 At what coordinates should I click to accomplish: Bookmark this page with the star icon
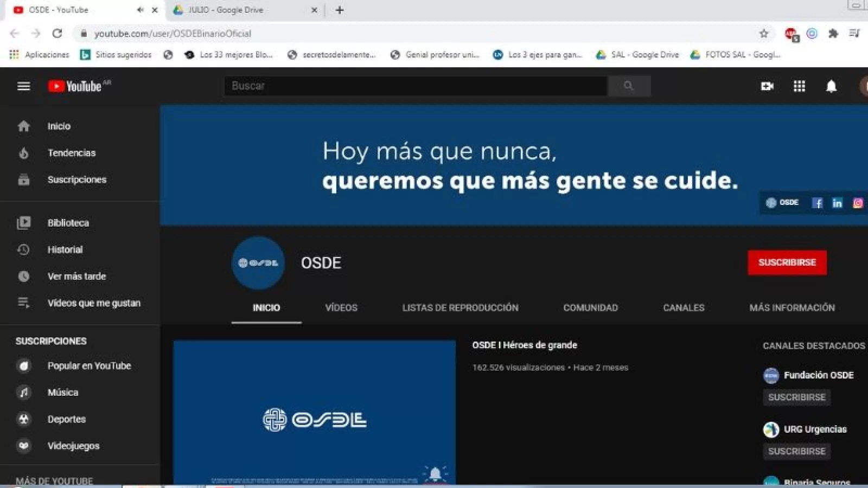[764, 34]
